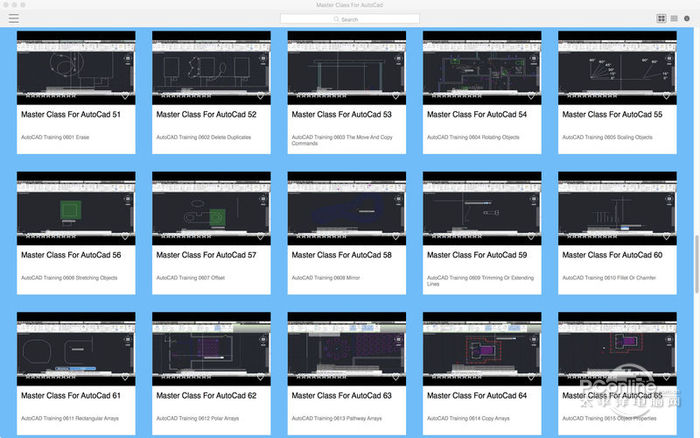
Task: Open the Scaling Objects angles thumbnail
Action: 617,68
